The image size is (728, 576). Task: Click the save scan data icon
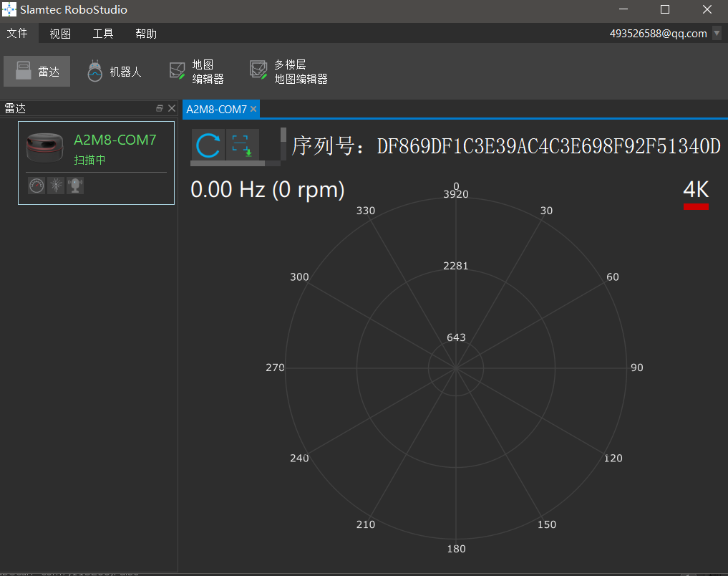[242, 145]
